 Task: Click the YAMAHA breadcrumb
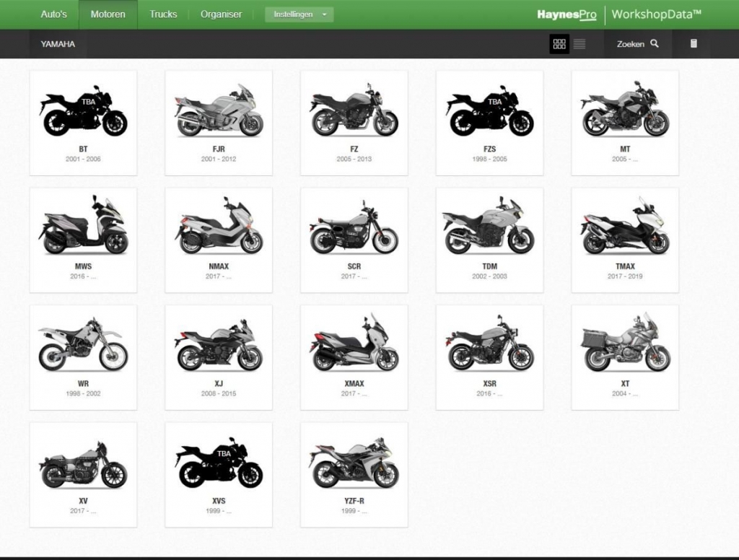[58, 44]
